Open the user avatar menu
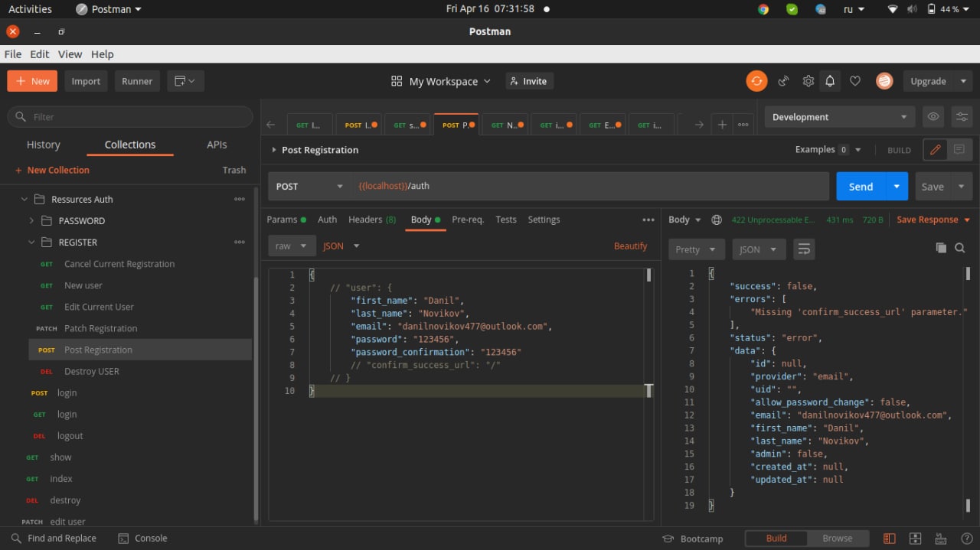The width and height of the screenshot is (980, 550). point(884,81)
